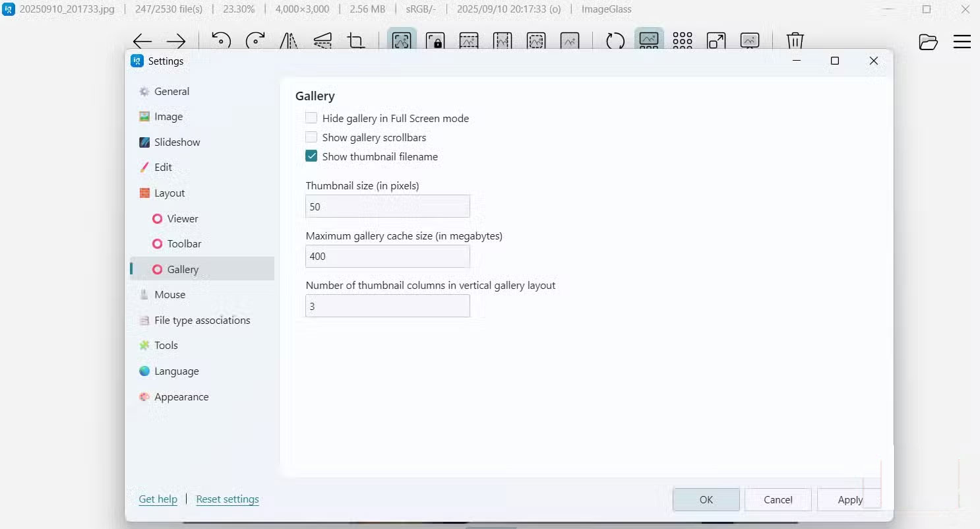This screenshot has height=529, width=980.
Task: Rotate the image clockwise
Action: point(256,41)
